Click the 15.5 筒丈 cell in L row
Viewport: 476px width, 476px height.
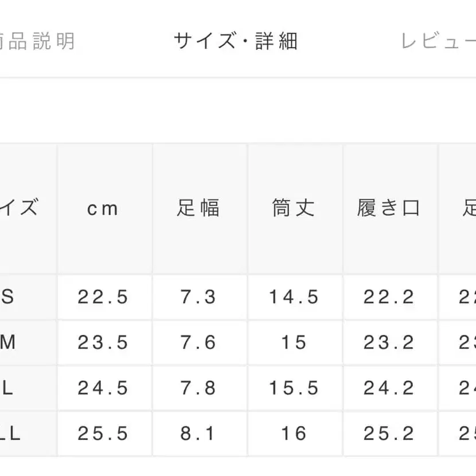click(x=294, y=388)
